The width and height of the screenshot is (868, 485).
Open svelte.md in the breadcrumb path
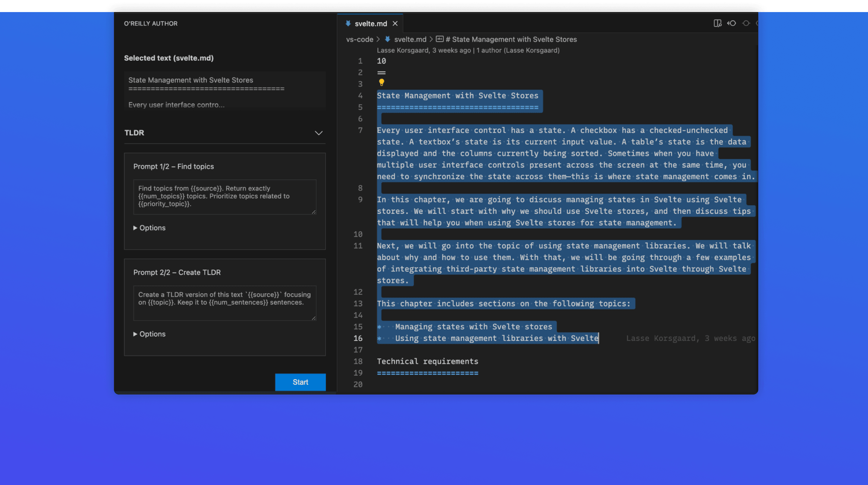click(410, 40)
